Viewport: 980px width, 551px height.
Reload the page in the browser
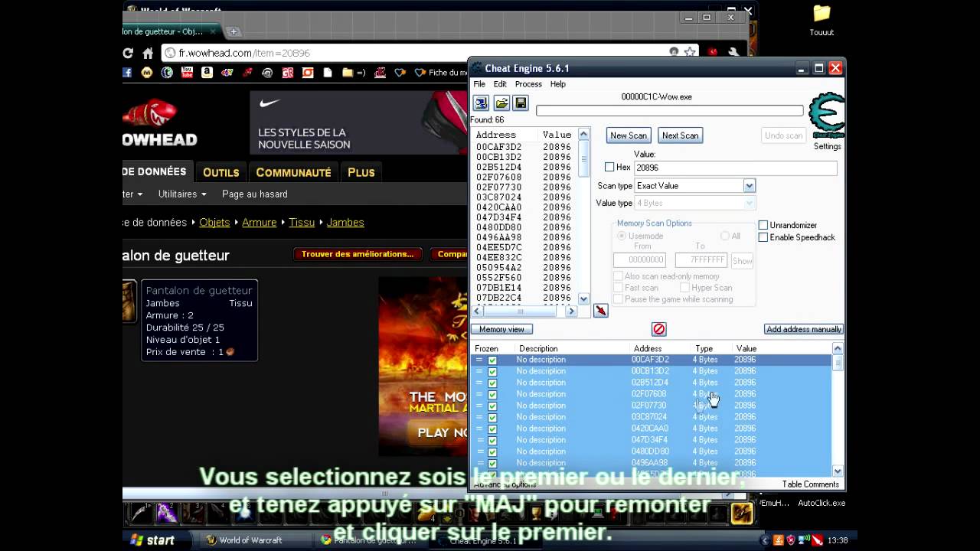coord(128,53)
